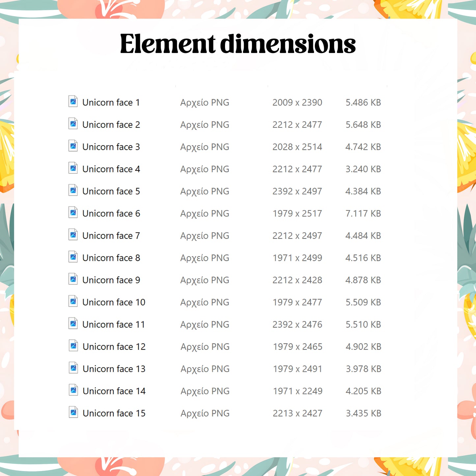Select the file name Unicorn face 14

pos(114,391)
